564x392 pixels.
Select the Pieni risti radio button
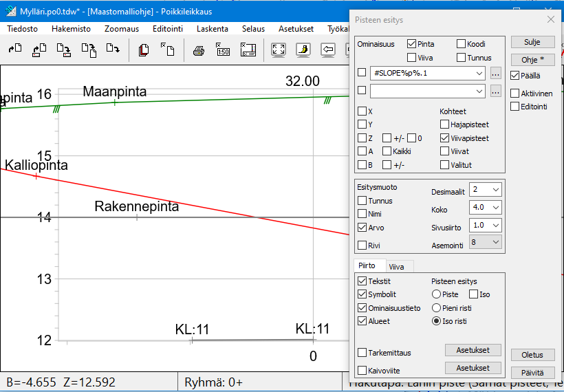click(436, 308)
